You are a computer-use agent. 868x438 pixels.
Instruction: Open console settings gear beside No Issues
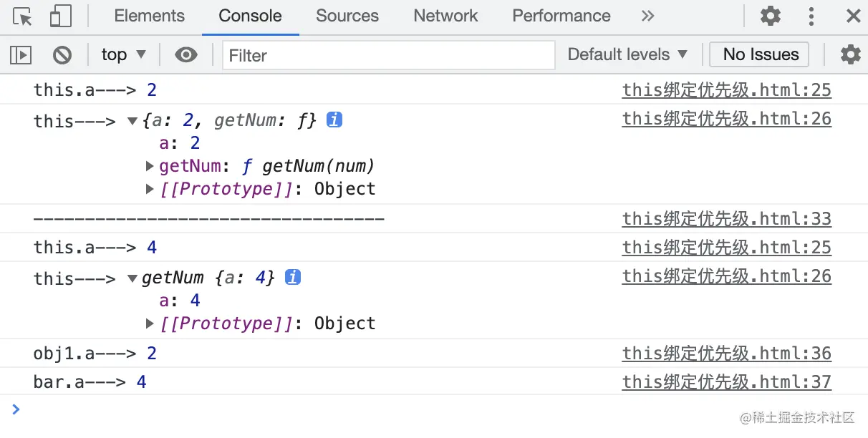coord(850,54)
